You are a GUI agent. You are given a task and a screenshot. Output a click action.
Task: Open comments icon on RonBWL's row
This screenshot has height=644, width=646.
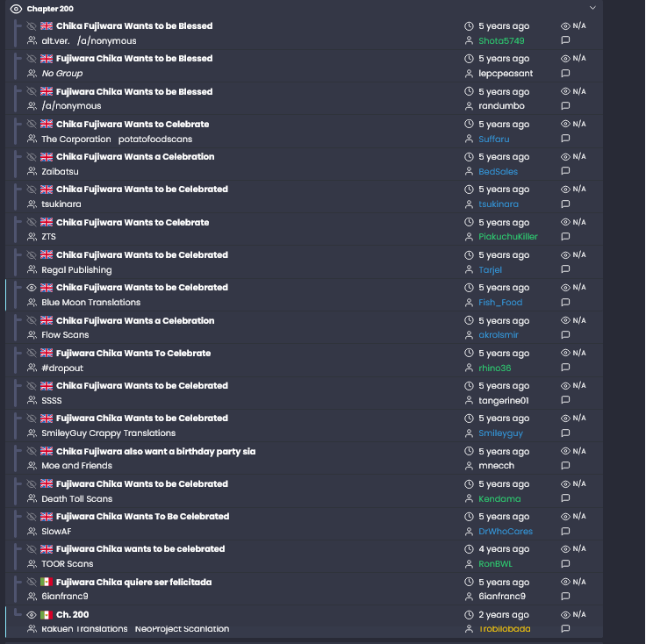tap(565, 564)
